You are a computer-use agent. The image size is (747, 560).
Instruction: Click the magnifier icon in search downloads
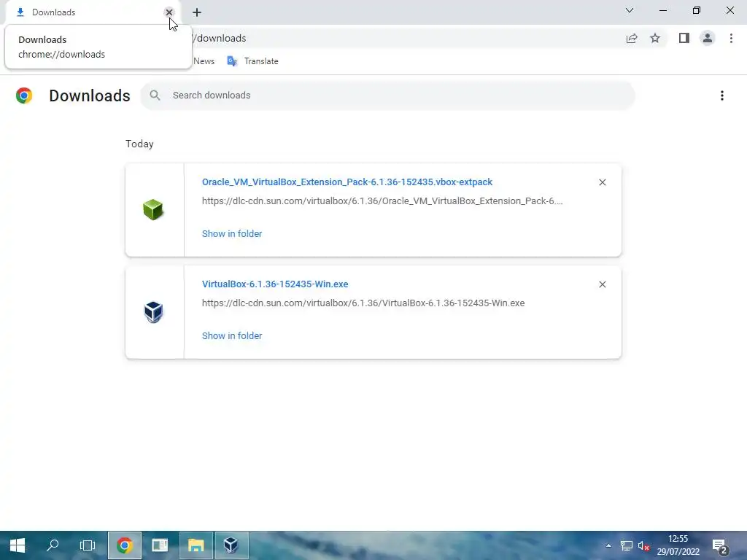click(155, 96)
